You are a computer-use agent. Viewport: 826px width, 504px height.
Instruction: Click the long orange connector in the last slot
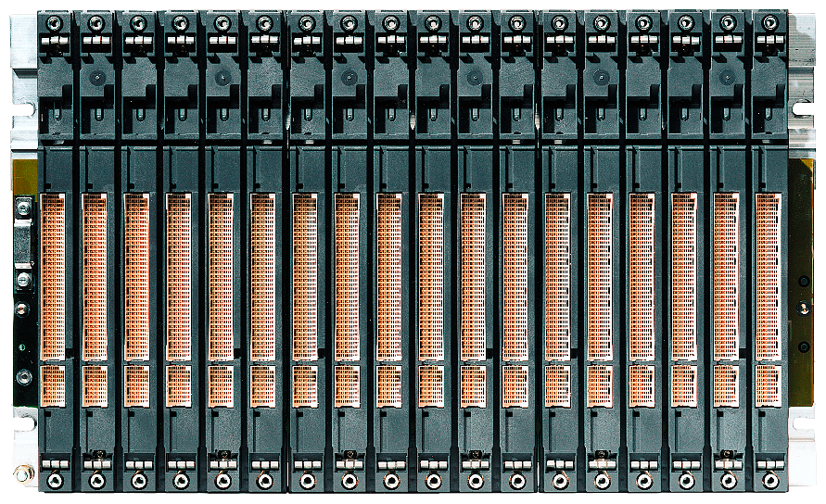[x=768, y=276]
